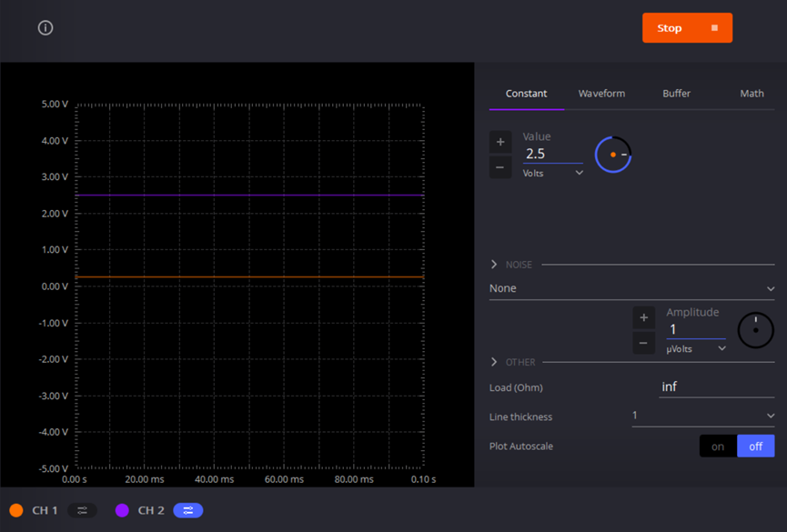Click the orange Stop button
The width and height of the screenshot is (787, 532).
[687, 27]
